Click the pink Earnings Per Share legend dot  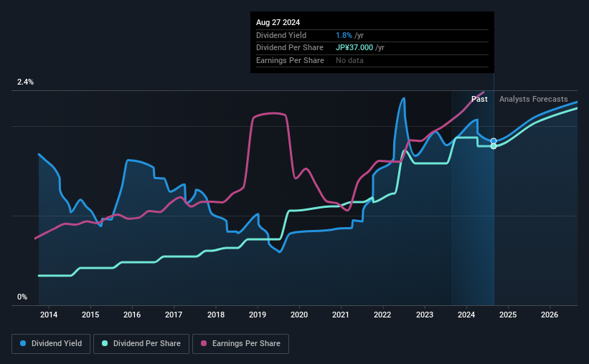tap(204, 343)
